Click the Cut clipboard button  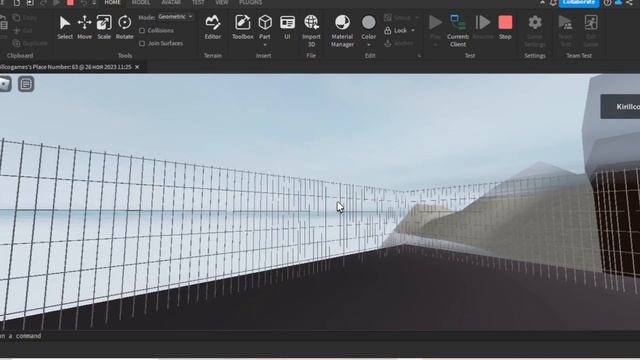tap(23, 31)
